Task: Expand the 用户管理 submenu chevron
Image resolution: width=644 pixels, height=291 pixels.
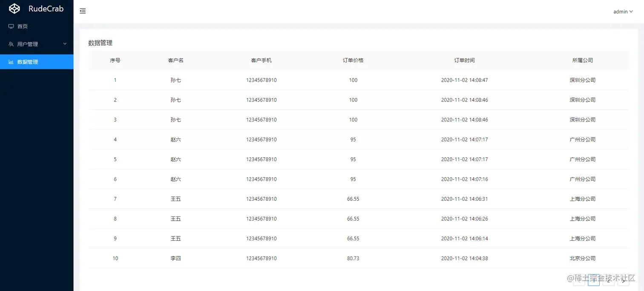Action: (65, 44)
